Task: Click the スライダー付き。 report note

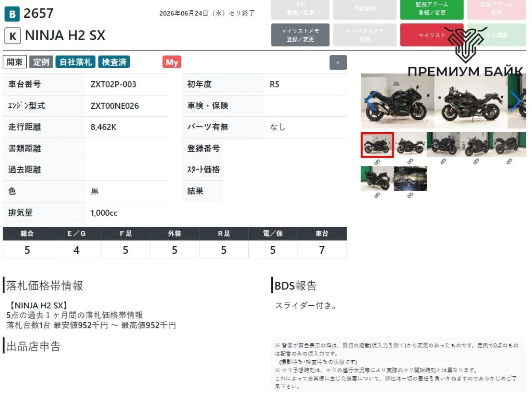Action: coord(306,306)
